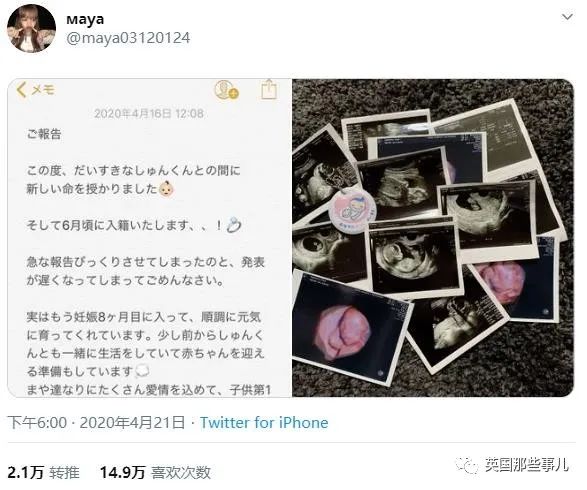Open the ultrasound photos image

(x=433, y=238)
